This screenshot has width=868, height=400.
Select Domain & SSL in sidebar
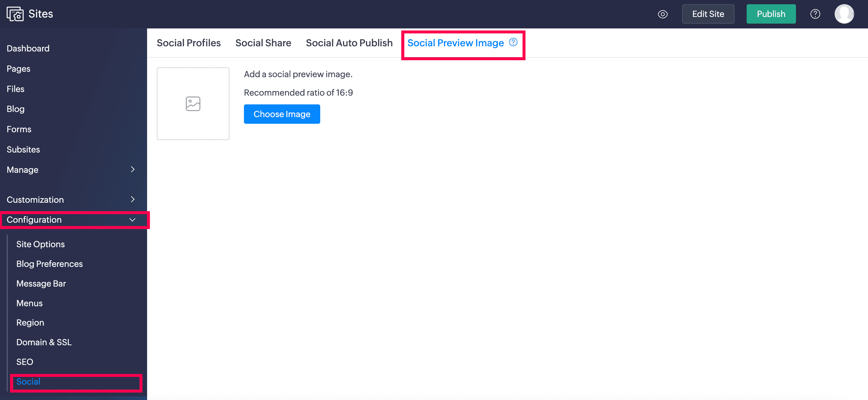[44, 342]
